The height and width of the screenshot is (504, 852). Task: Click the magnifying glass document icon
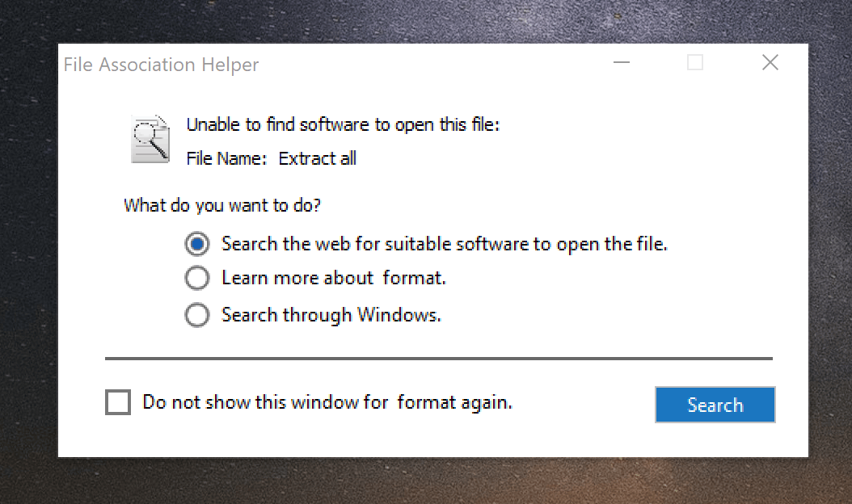(150, 139)
